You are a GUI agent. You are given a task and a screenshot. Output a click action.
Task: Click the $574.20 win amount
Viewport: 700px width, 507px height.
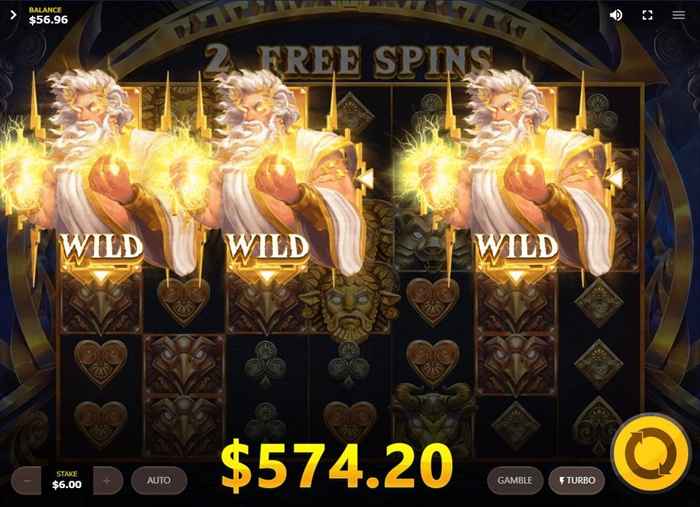[x=337, y=466]
